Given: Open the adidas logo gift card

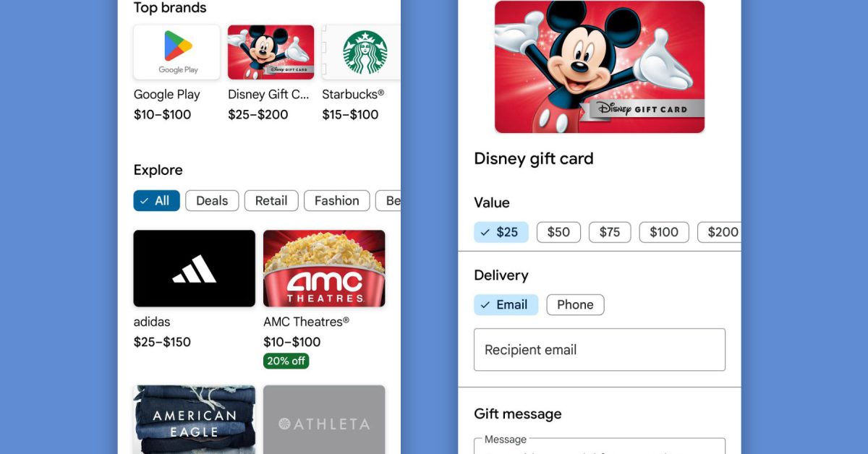Looking at the screenshot, I should click(x=195, y=268).
